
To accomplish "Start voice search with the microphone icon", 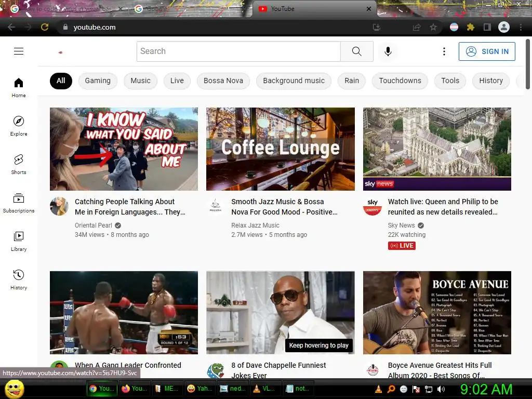I will click(388, 51).
